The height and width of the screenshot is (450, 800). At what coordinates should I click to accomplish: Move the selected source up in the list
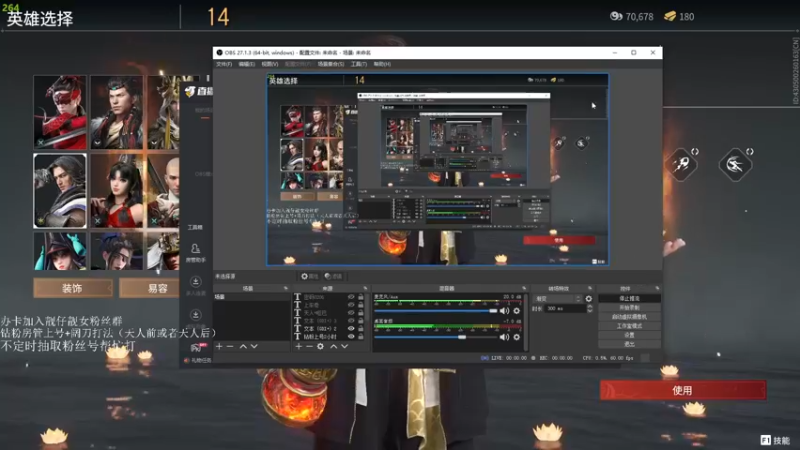334,346
